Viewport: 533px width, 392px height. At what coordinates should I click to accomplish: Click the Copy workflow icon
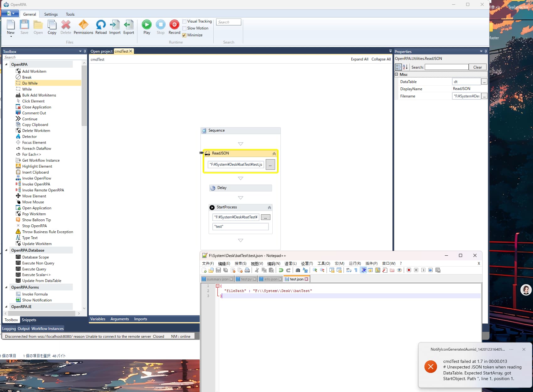(52, 25)
